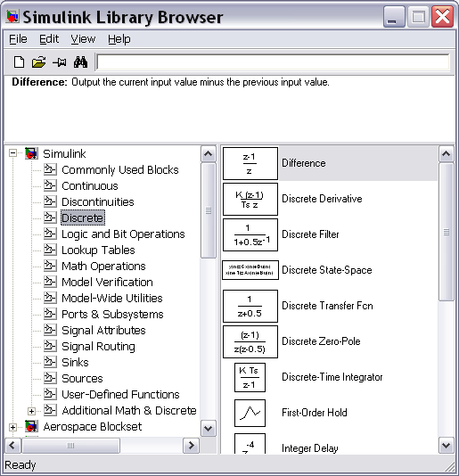
Task: Click the library tree scroll right arrow
Action: (x=192, y=446)
